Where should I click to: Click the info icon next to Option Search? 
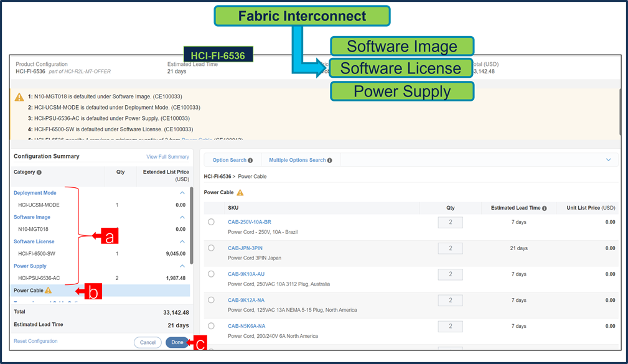(250, 160)
